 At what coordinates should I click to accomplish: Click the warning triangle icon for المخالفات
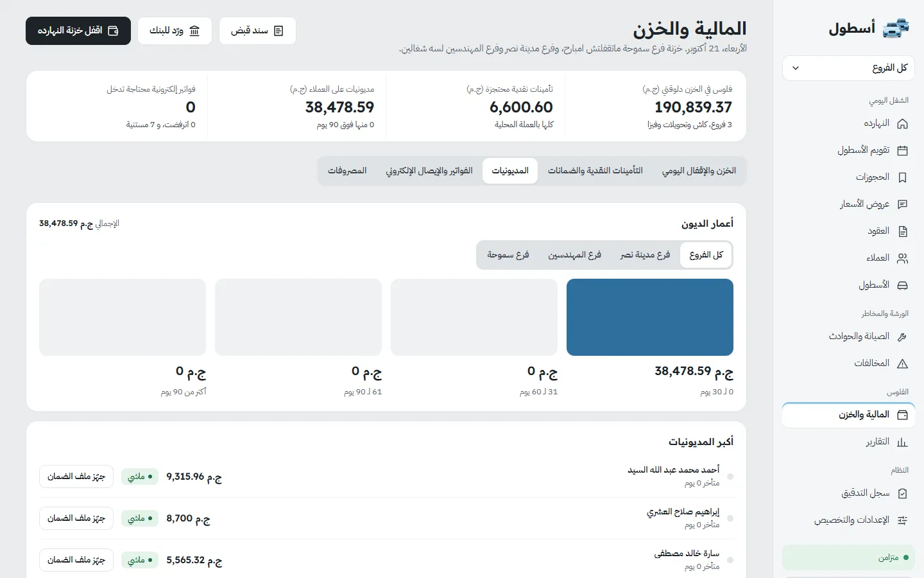point(902,363)
